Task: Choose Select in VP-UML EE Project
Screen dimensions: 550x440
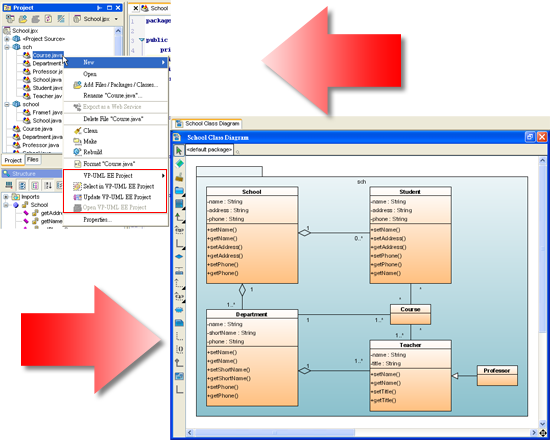Action: (115, 186)
